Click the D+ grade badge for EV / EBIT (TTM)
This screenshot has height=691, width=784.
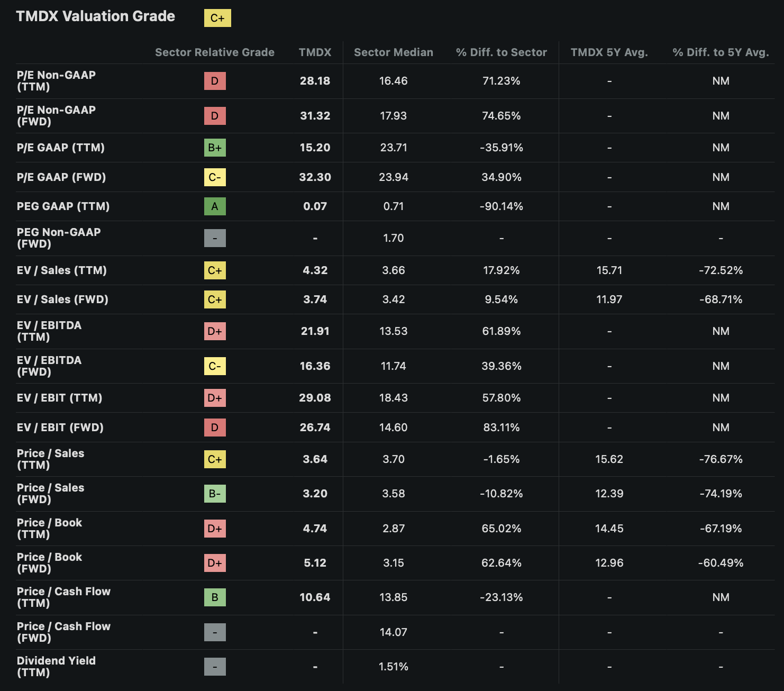click(215, 398)
